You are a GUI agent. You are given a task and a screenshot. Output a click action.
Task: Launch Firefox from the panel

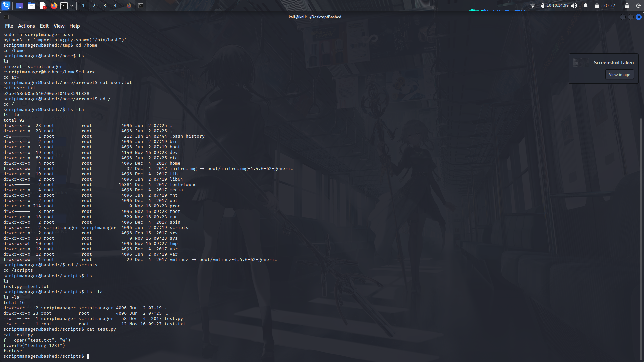click(54, 5)
